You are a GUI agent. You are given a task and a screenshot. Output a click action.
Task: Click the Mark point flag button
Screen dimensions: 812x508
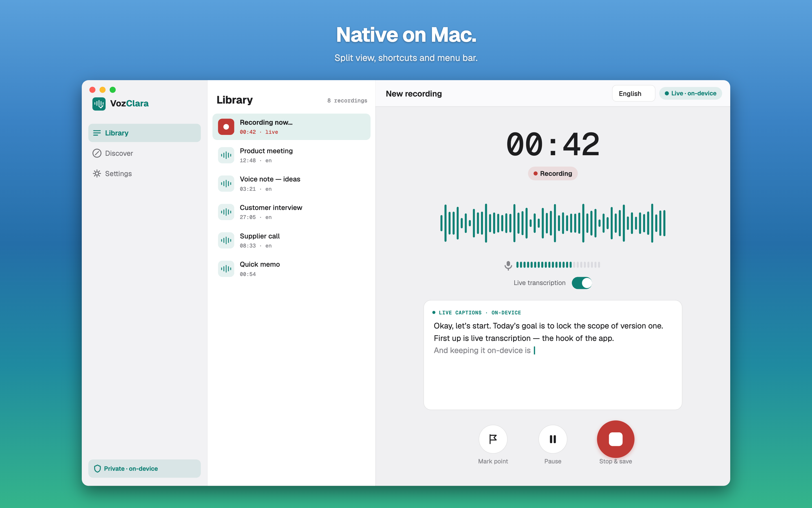click(493, 439)
